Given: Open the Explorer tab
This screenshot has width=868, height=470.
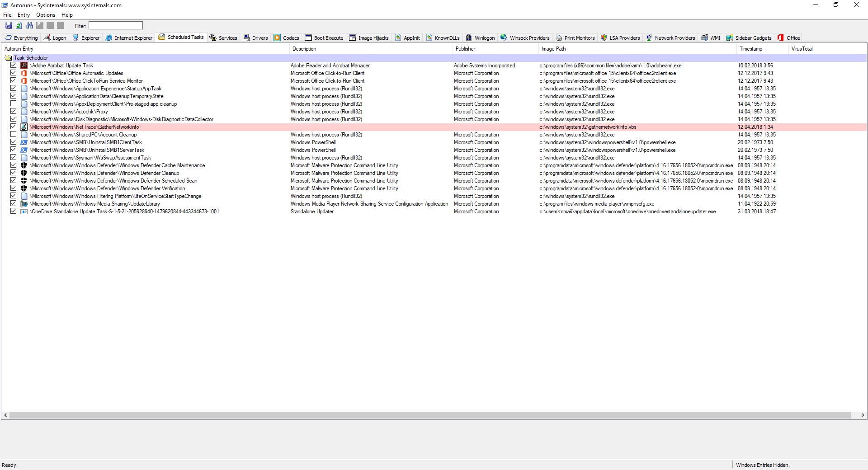Looking at the screenshot, I should 86,38.
